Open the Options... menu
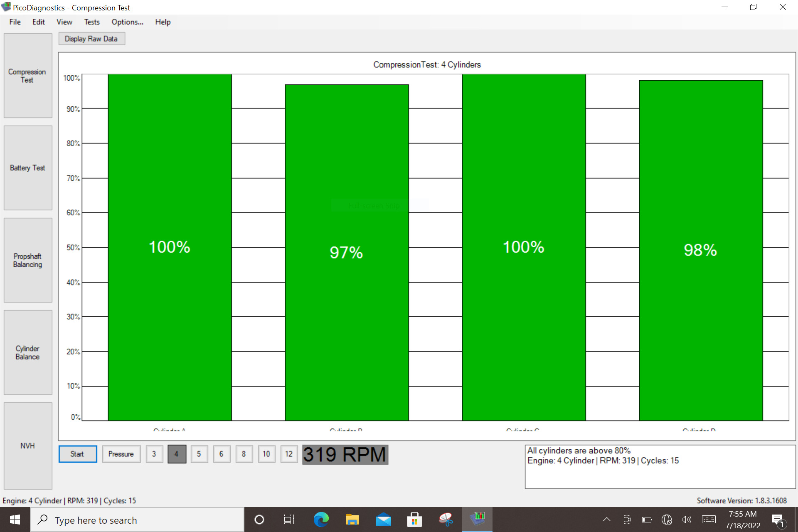This screenshot has width=798, height=532. pos(127,22)
